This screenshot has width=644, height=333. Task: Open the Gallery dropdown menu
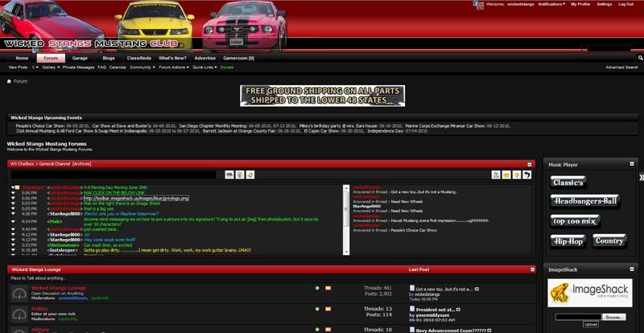[51, 68]
